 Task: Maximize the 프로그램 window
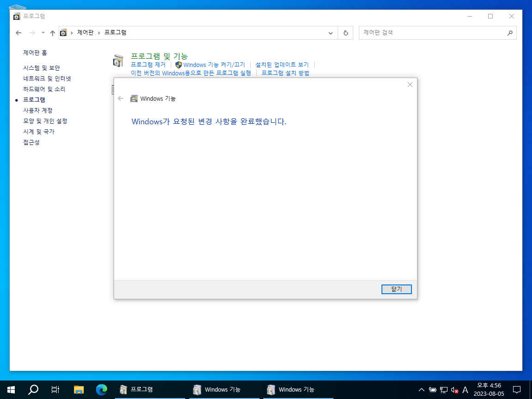pyautogui.click(x=490, y=16)
